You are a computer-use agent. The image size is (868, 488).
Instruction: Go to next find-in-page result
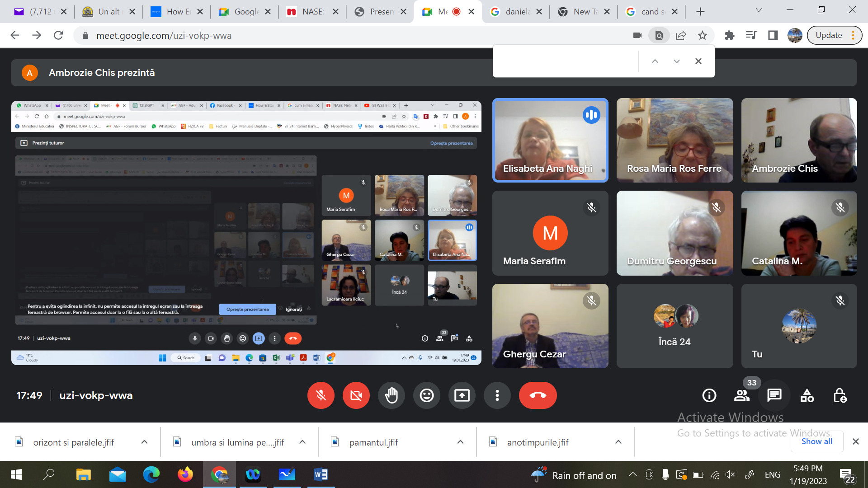pos(676,61)
